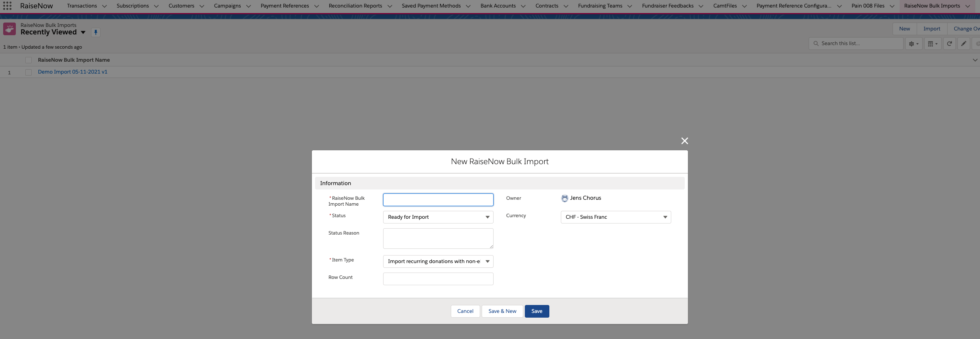Image resolution: width=980 pixels, height=339 pixels.
Task: Pin the Recently Viewed list view
Action: [x=96, y=32]
